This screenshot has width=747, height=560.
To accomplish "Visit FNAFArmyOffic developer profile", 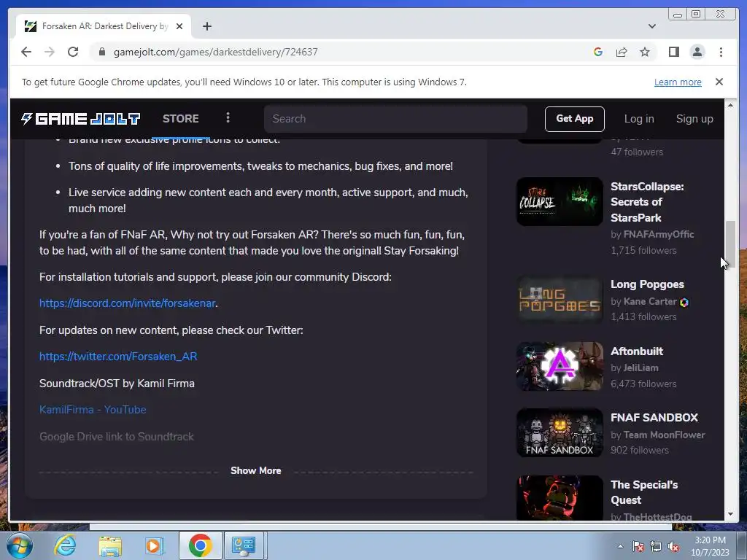I will click(x=659, y=234).
